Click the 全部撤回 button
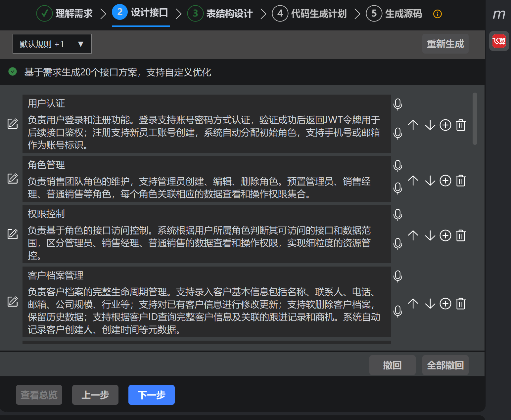 point(445,365)
